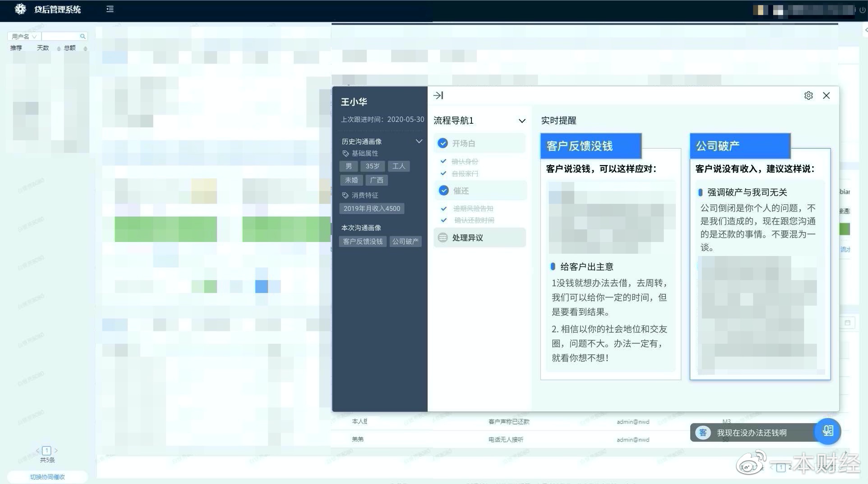Click the 客户反馈没钱 tag in sidebar
The width and height of the screenshot is (868, 484).
(363, 242)
